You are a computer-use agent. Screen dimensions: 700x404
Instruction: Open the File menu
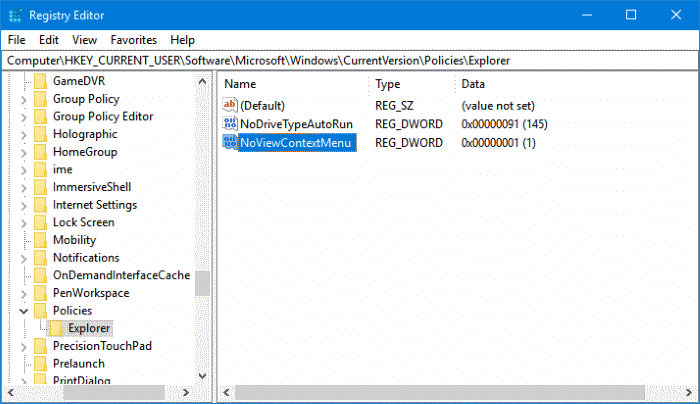(17, 40)
